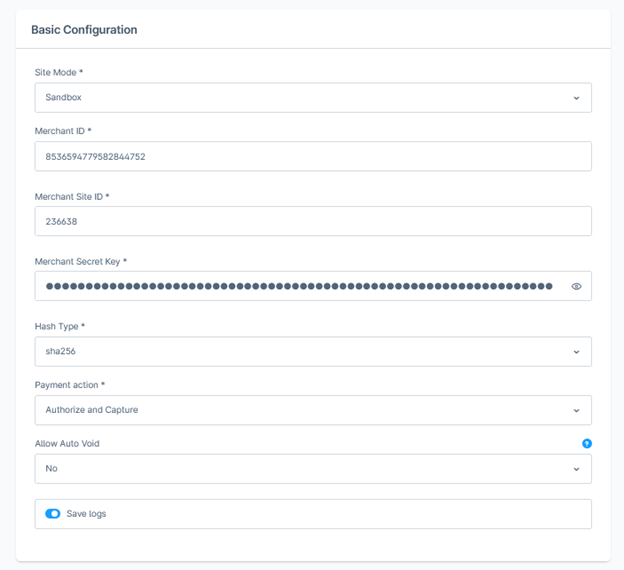Click the Save logs label text

(x=86, y=514)
